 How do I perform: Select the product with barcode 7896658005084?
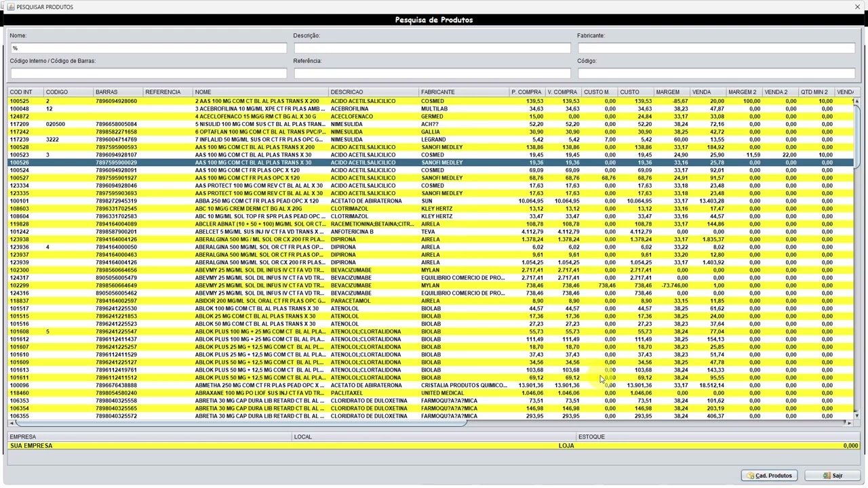tap(431, 124)
